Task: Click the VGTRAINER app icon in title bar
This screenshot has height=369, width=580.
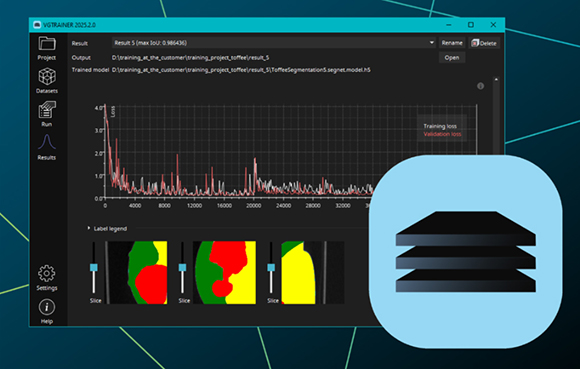Action: pyautogui.click(x=37, y=25)
